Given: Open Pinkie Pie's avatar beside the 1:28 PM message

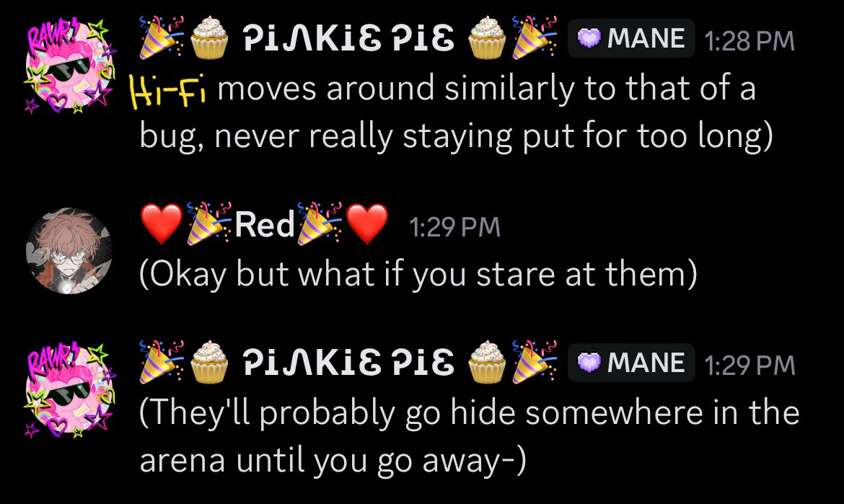Looking at the screenshot, I should 69,65.
